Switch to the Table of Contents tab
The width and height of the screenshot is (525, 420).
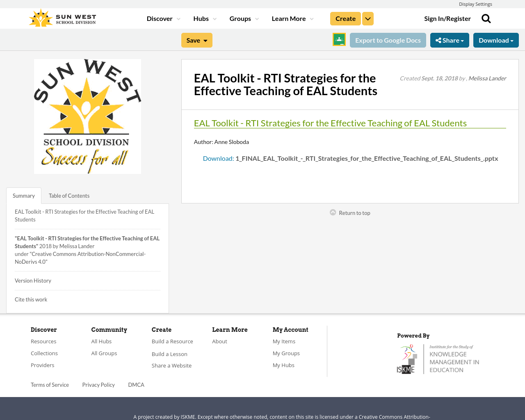click(x=68, y=196)
